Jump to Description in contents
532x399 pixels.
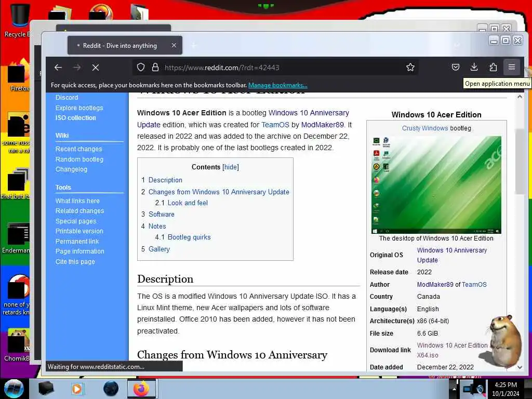(x=165, y=180)
